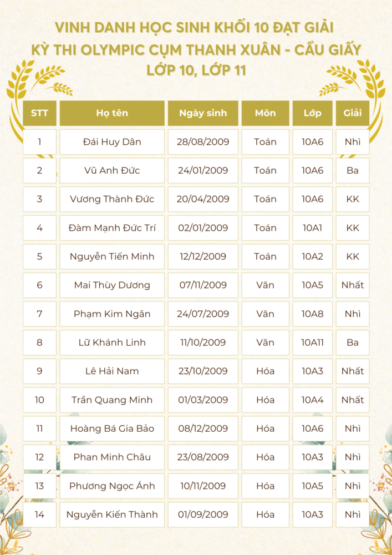The height and width of the screenshot is (555, 392).
Task: Click the STT column header
Action: 39,113
